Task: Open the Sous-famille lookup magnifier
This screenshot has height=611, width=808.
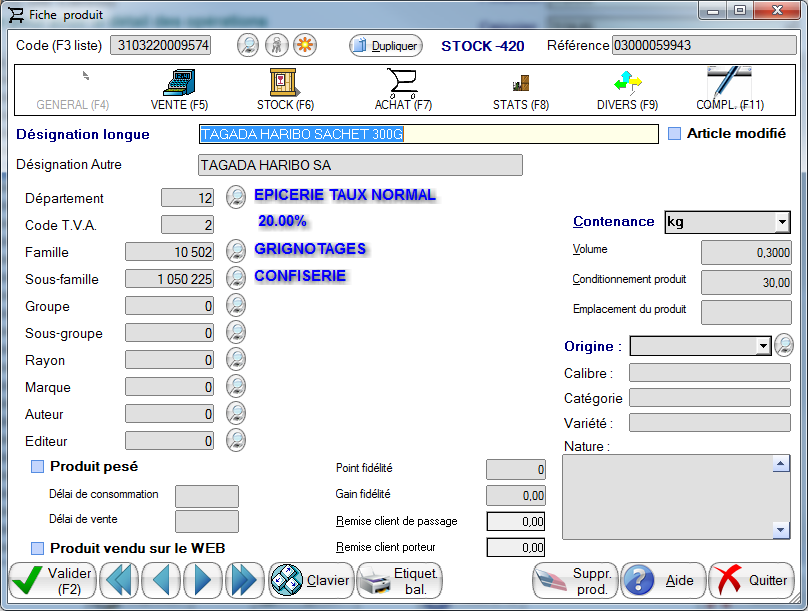Action: [x=235, y=278]
